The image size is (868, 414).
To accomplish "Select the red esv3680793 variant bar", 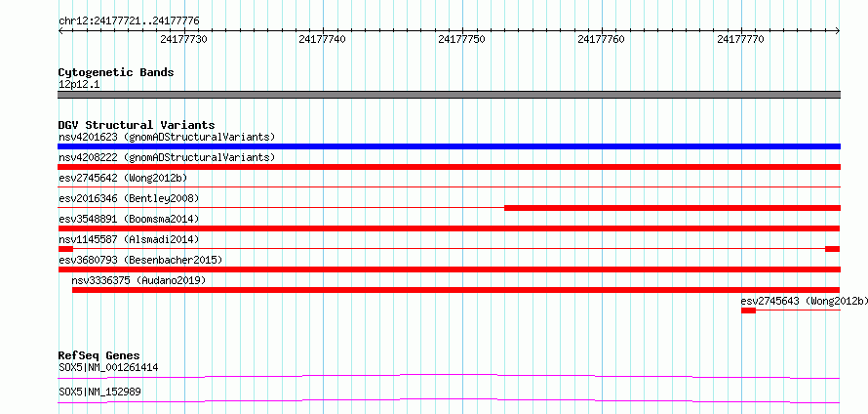I will pos(449,269).
